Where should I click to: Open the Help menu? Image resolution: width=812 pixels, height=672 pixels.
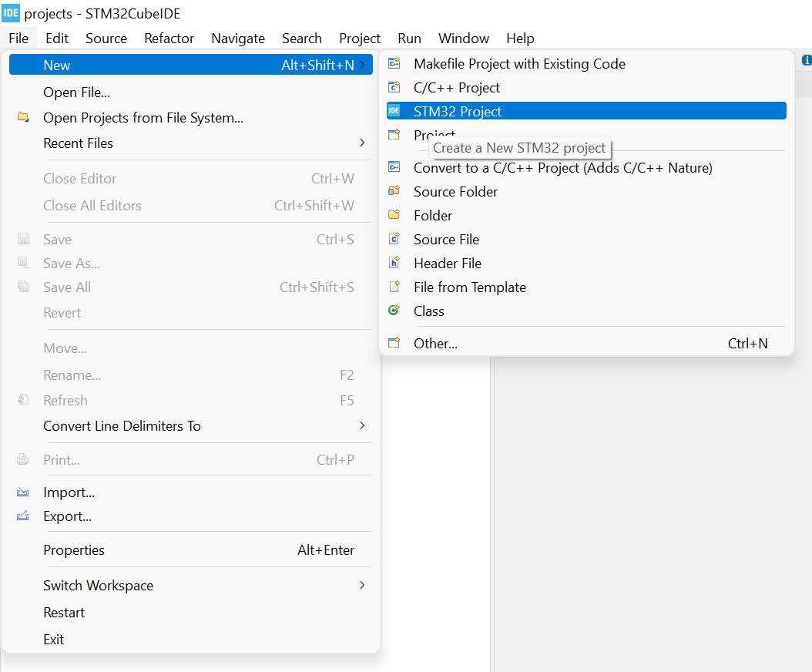pos(520,39)
